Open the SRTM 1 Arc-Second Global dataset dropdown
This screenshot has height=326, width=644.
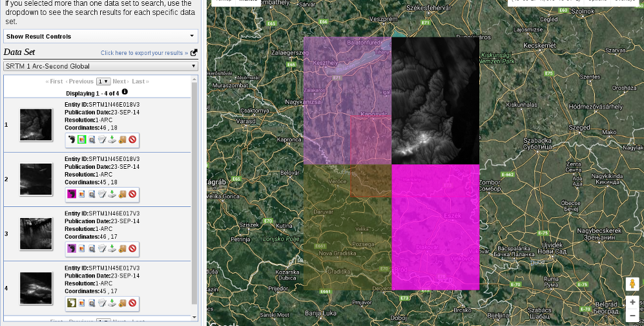pyautogui.click(x=100, y=66)
